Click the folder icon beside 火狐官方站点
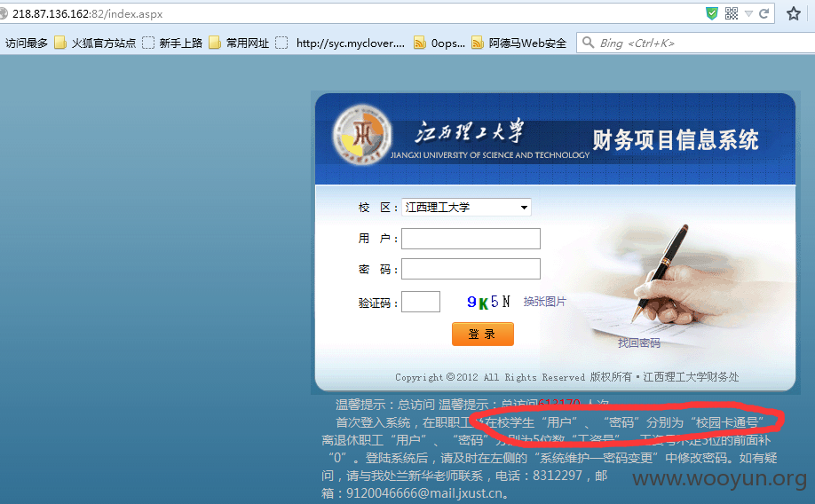The width and height of the screenshot is (815, 504). click(x=60, y=43)
